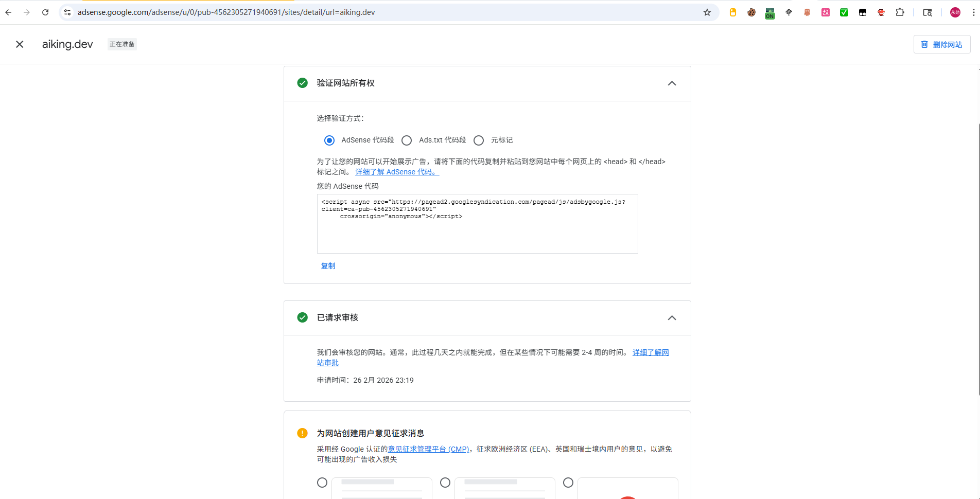980x499 pixels.
Task: Open the green checkmark extension
Action: [844, 12]
